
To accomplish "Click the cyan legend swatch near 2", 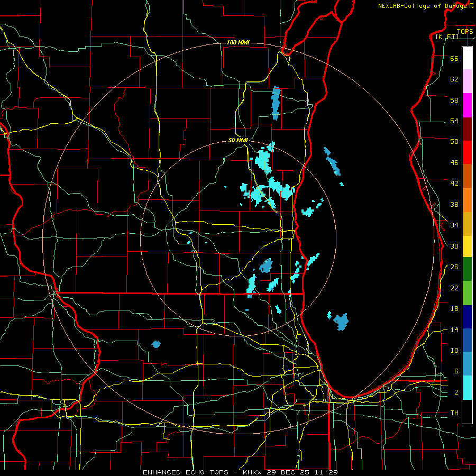I will click(x=467, y=388).
